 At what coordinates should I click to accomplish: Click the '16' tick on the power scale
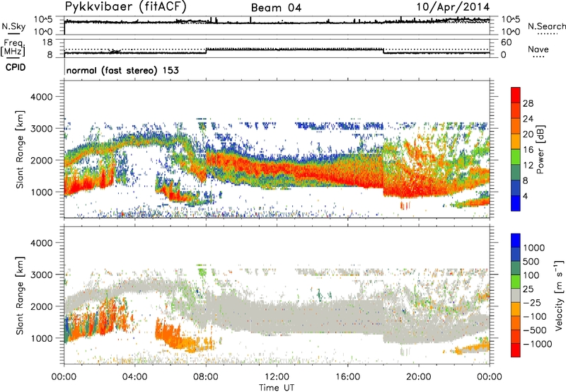[x=528, y=150]
